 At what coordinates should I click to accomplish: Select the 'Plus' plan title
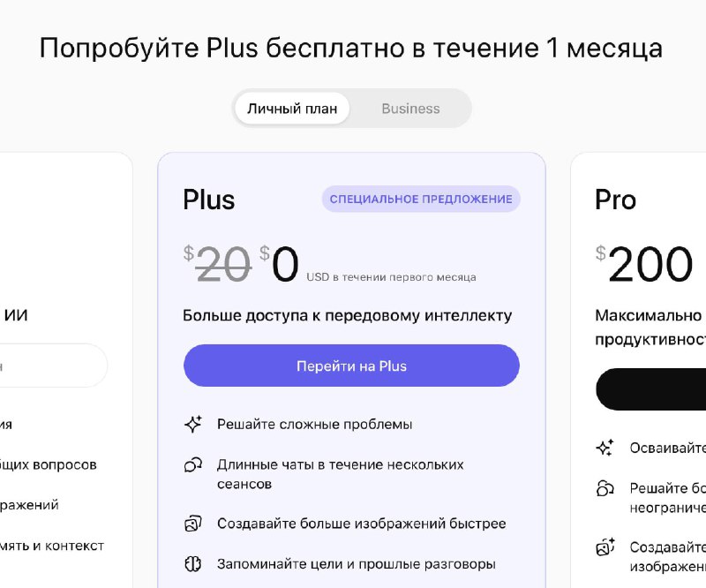click(208, 200)
